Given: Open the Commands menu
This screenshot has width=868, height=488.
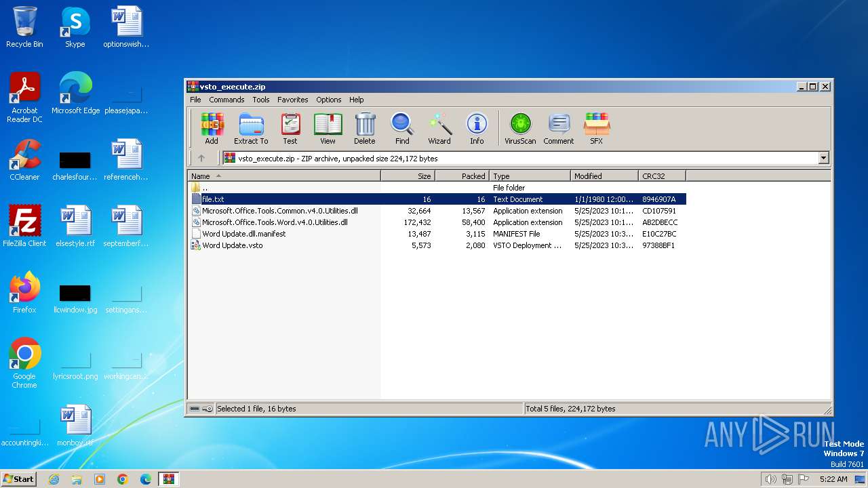Looking at the screenshot, I should coord(226,100).
